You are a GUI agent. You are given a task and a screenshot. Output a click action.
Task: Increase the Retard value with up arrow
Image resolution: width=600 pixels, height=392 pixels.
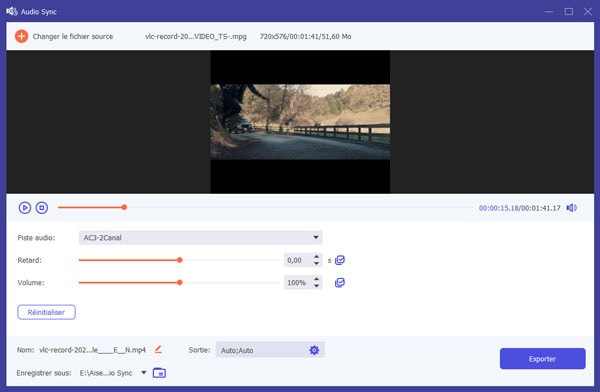[316, 256]
